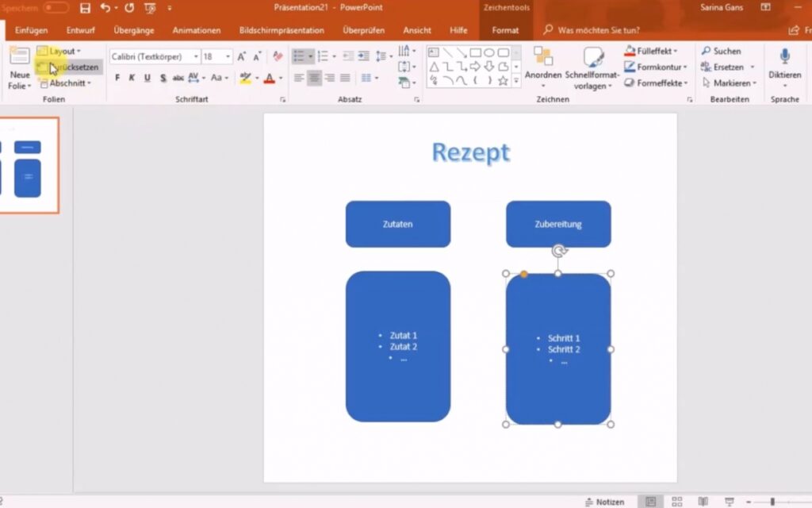Expand the shapes gallery with the More arrow
Viewport: 812px width, 508px height.
pos(515,81)
